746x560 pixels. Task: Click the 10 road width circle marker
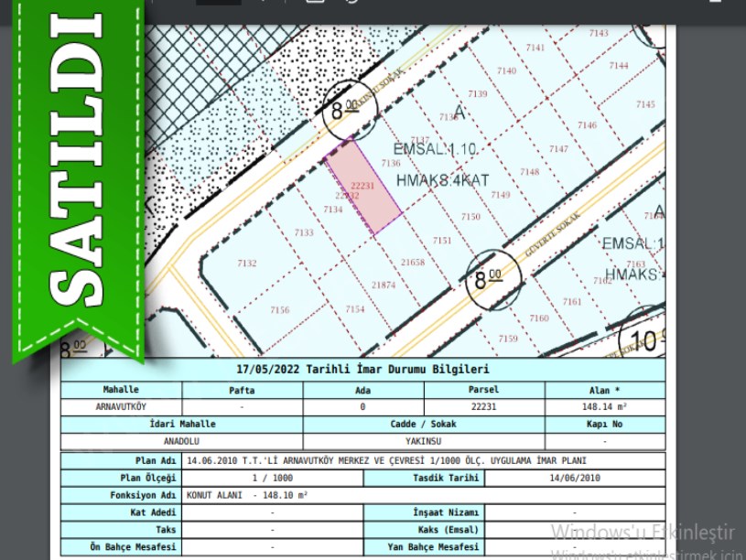point(646,339)
